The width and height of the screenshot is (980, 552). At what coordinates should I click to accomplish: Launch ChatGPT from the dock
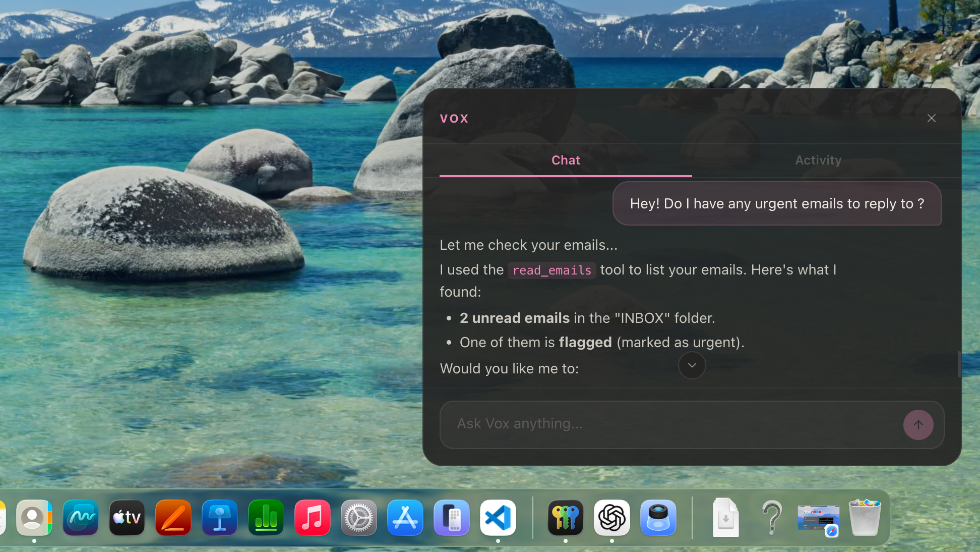pyautogui.click(x=611, y=518)
